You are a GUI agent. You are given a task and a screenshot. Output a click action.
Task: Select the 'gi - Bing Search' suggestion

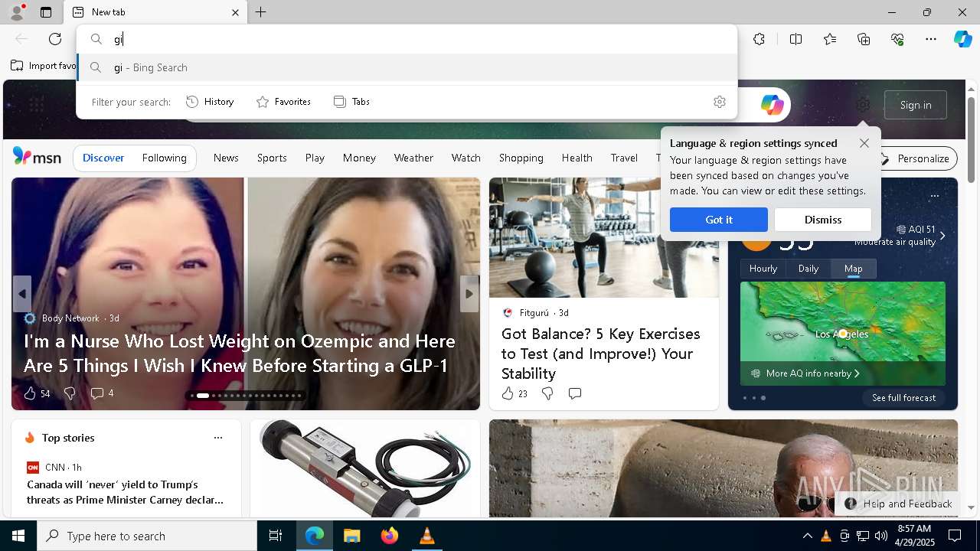[x=407, y=67]
